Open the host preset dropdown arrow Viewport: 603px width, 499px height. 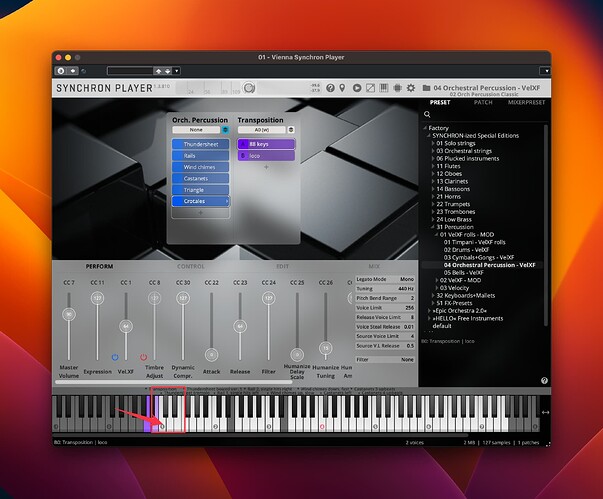[177, 71]
